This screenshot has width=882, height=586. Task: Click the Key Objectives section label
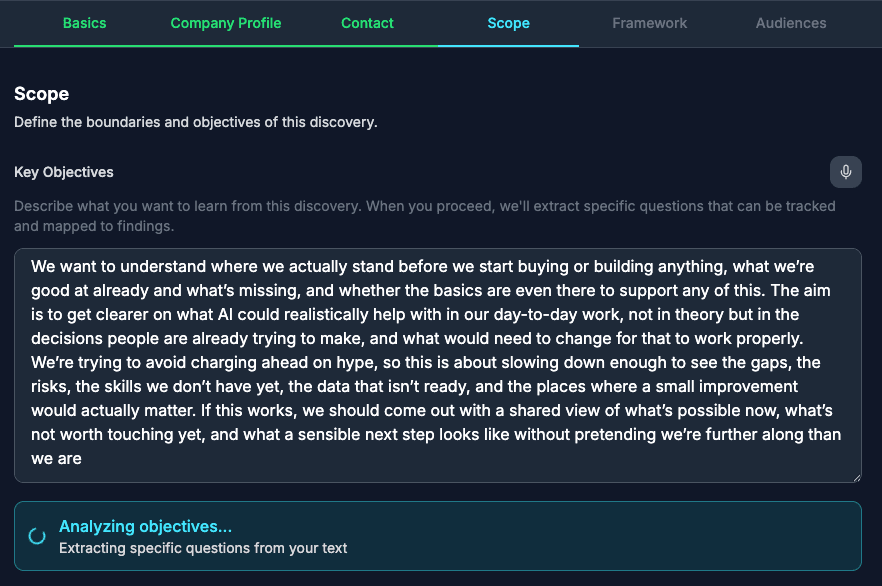[63, 171]
